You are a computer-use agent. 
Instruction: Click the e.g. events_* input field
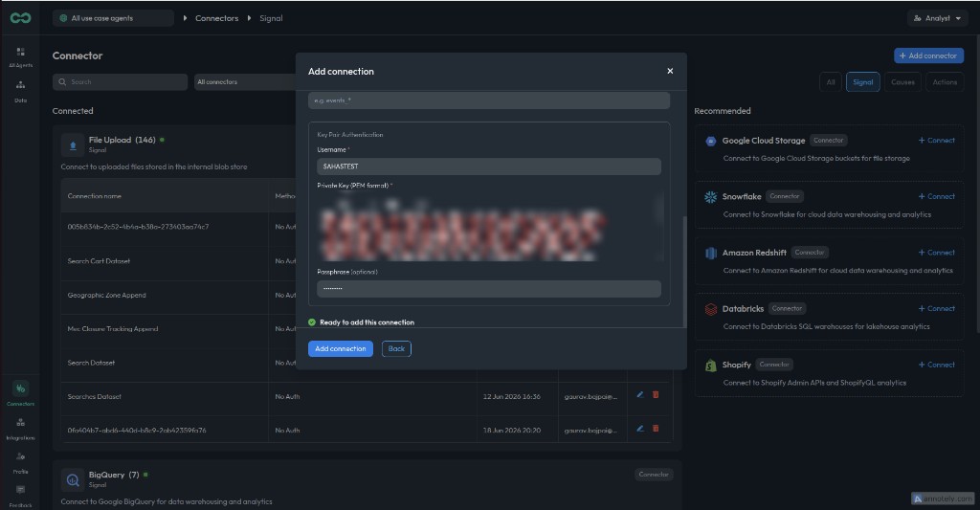[x=489, y=100]
